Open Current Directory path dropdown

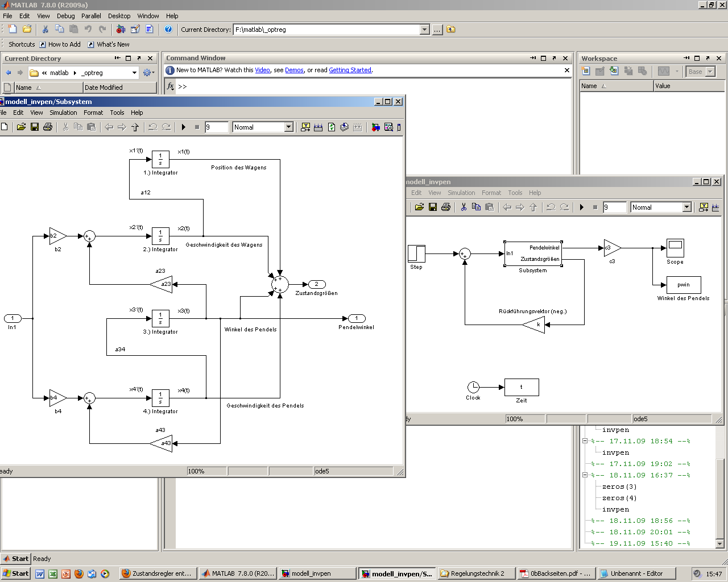(424, 30)
